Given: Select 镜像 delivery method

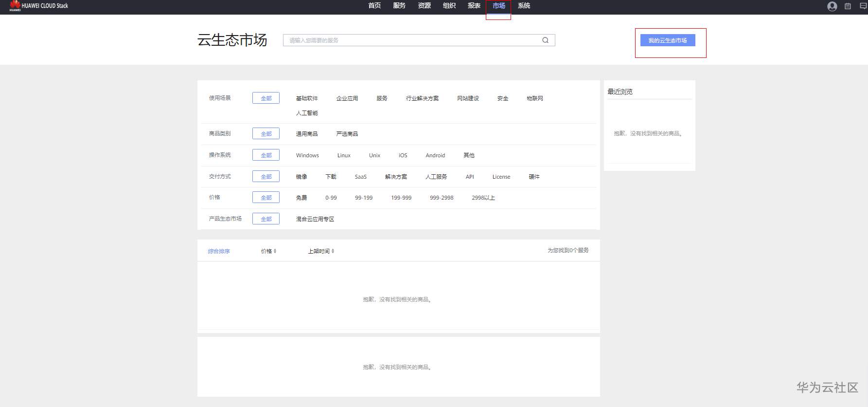Looking at the screenshot, I should pos(301,177).
